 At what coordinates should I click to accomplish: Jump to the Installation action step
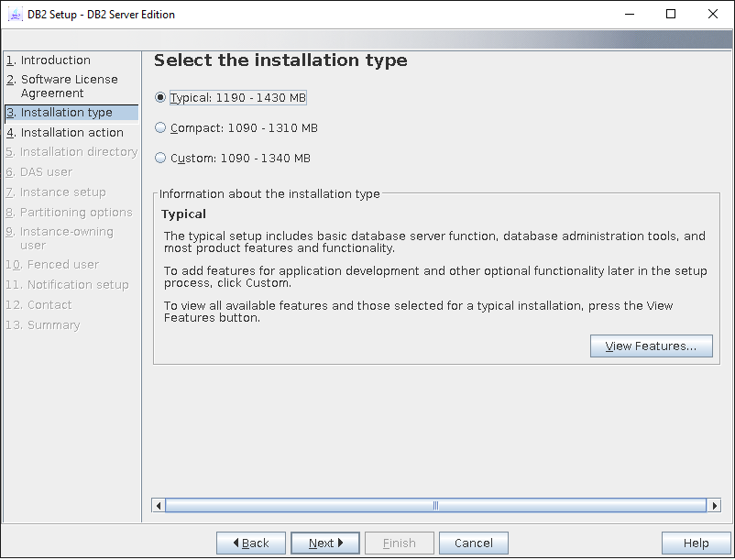tap(71, 133)
